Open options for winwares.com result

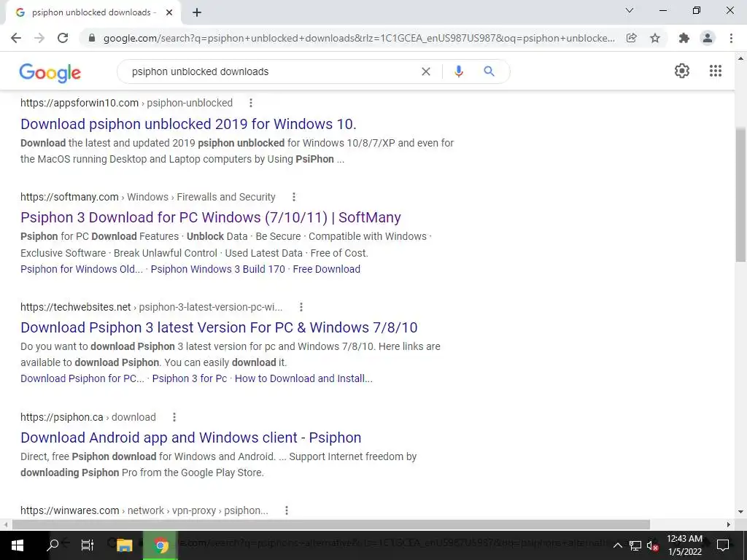click(286, 510)
